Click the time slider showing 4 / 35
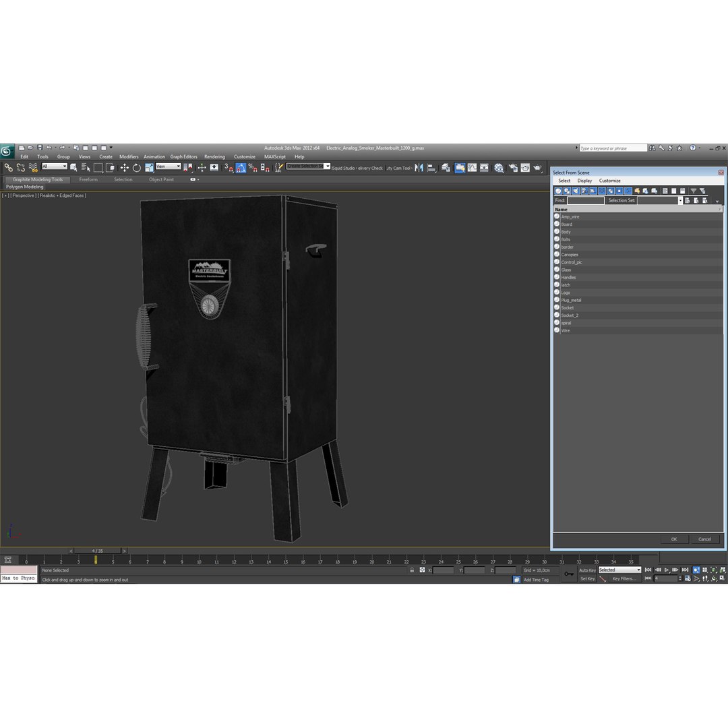This screenshot has height=728, width=728. coord(98,551)
